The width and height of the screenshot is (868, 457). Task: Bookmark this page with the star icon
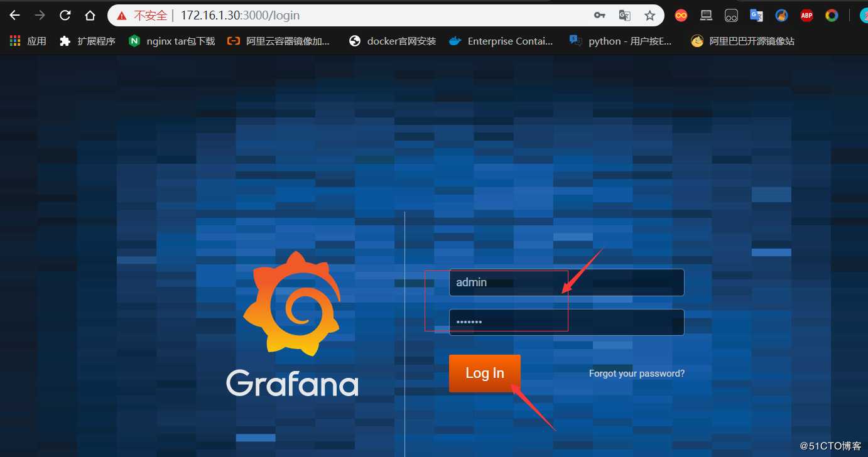click(650, 15)
